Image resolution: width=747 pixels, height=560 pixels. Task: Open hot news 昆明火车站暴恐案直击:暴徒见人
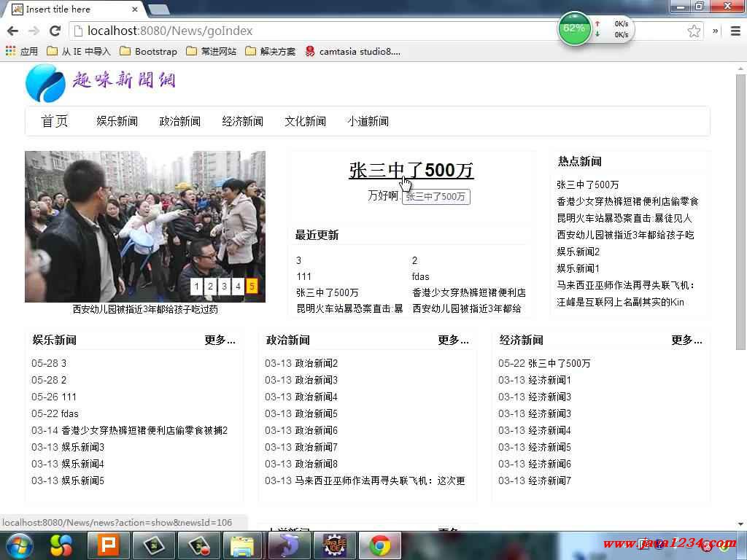pyautogui.click(x=624, y=218)
